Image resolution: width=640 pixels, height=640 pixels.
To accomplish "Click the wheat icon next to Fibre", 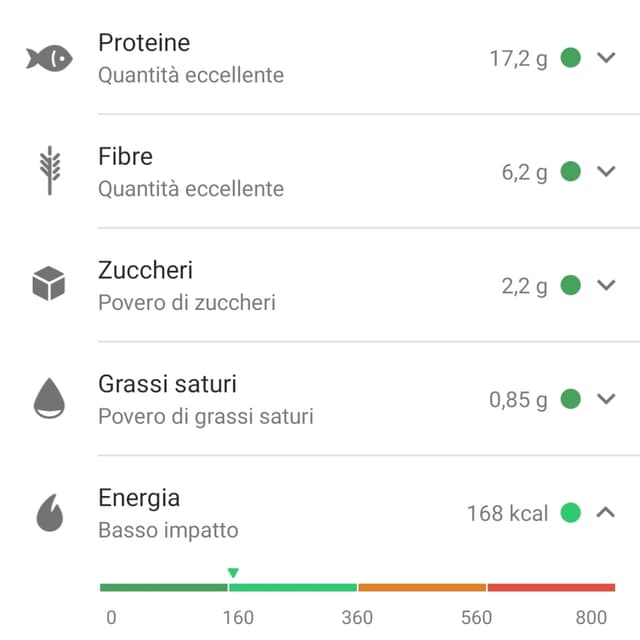I will click(x=50, y=171).
